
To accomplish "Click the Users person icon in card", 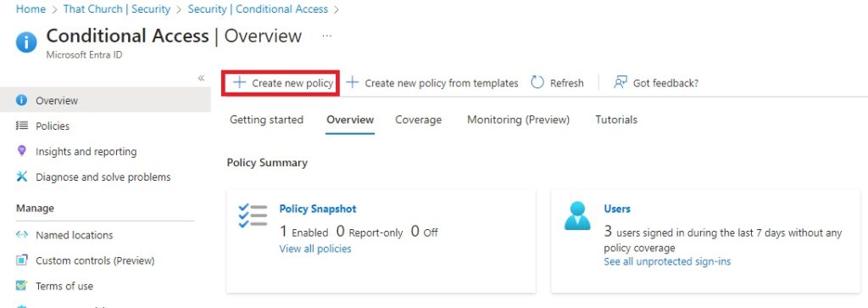I will click(577, 216).
